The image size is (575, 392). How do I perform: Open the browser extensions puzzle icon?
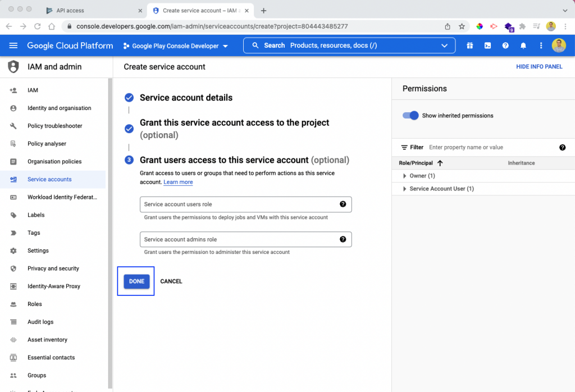click(523, 26)
